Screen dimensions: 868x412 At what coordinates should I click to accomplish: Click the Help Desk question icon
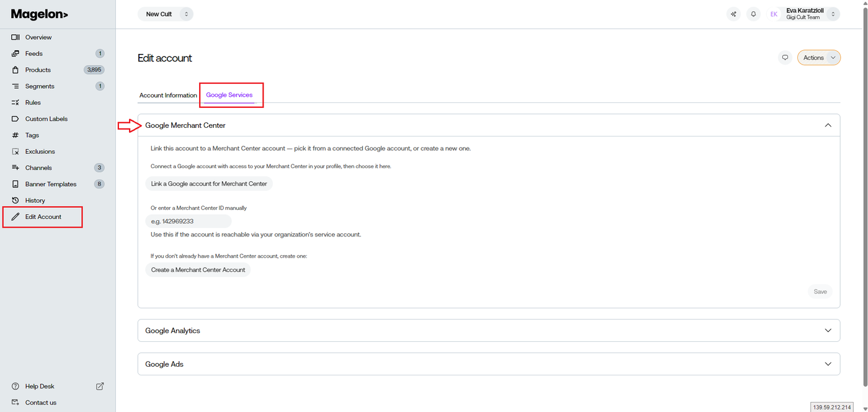click(x=15, y=386)
